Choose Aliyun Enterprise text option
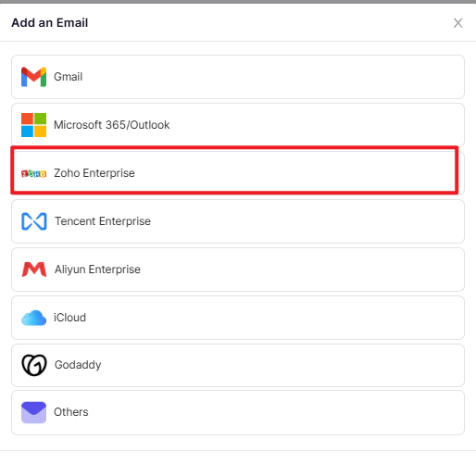Image resolution: width=476 pixels, height=464 pixels. point(97,270)
